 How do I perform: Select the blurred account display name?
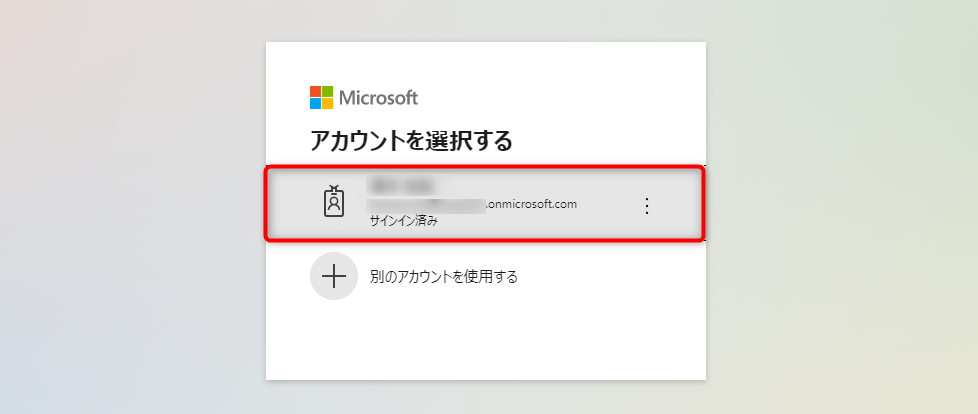(405, 185)
